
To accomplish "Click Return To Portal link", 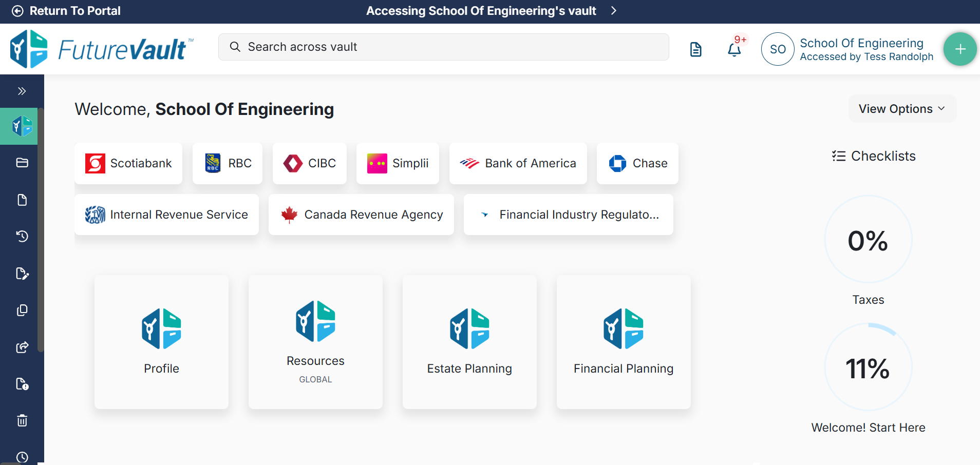I will click(75, 11).
